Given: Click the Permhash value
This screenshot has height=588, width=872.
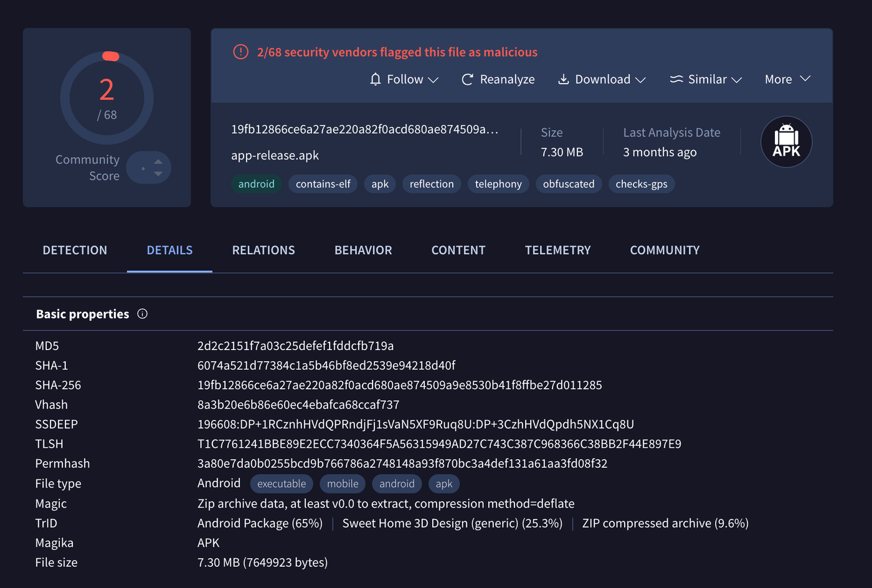Looking at the screenshot, I should [x=402, y=463].
